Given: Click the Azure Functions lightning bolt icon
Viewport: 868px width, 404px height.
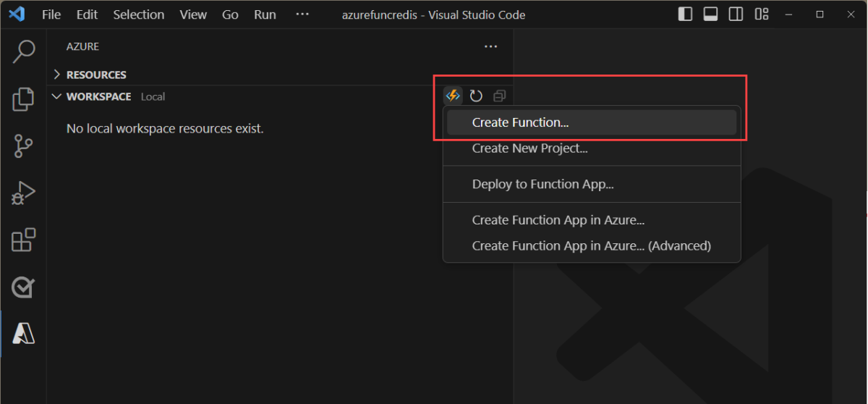Looking at the screenshot, I should click(453, 96).
